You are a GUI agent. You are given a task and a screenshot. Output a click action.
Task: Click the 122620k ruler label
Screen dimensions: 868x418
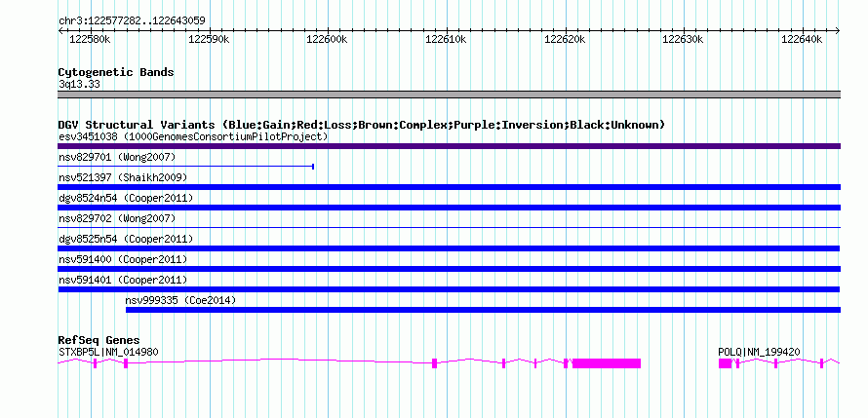[565, 39]
